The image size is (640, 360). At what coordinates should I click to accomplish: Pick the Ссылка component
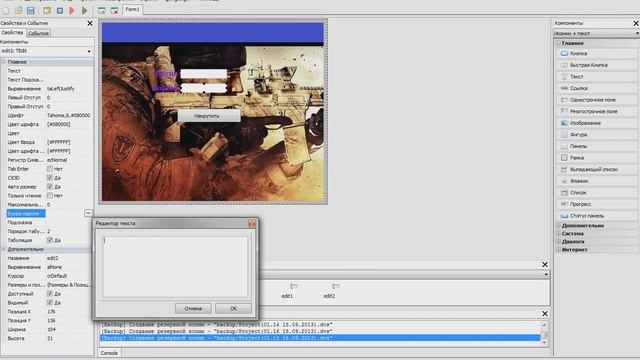point(597,88)
